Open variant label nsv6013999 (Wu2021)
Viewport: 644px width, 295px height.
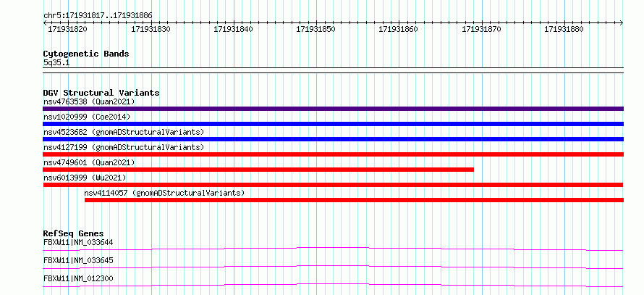click(x=85, y=178)
